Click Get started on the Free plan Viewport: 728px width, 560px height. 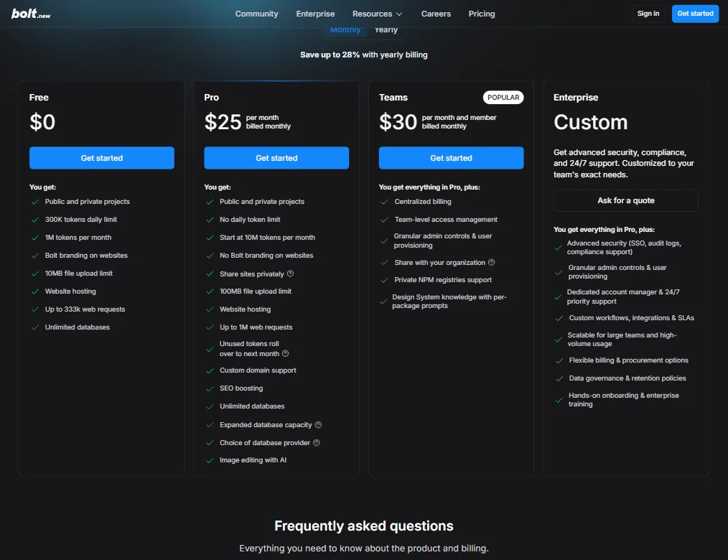(102, 158)
